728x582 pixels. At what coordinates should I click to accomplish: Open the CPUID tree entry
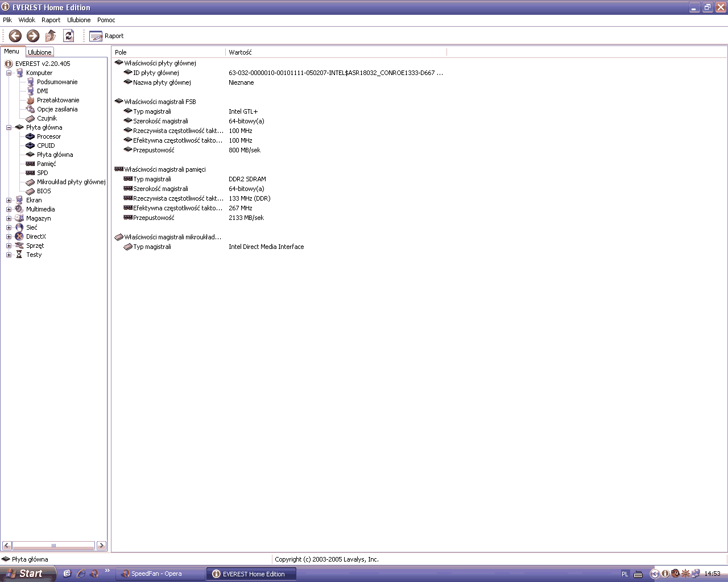45,145
